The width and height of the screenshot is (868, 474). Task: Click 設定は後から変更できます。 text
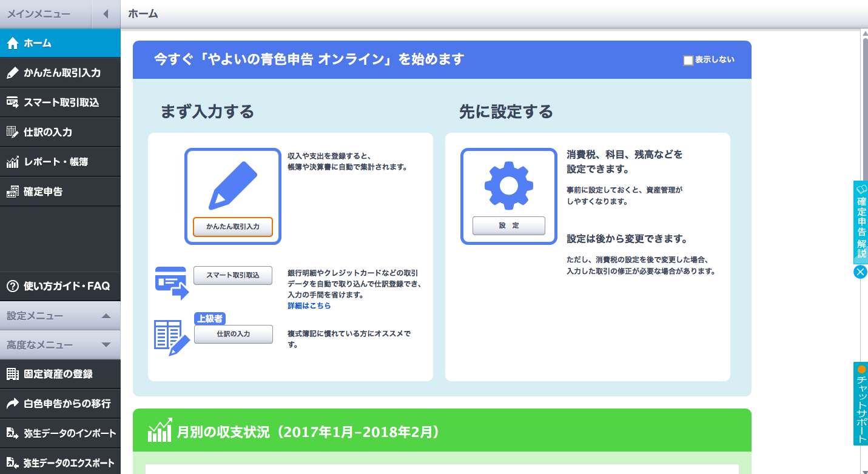[x=627, y=239]
